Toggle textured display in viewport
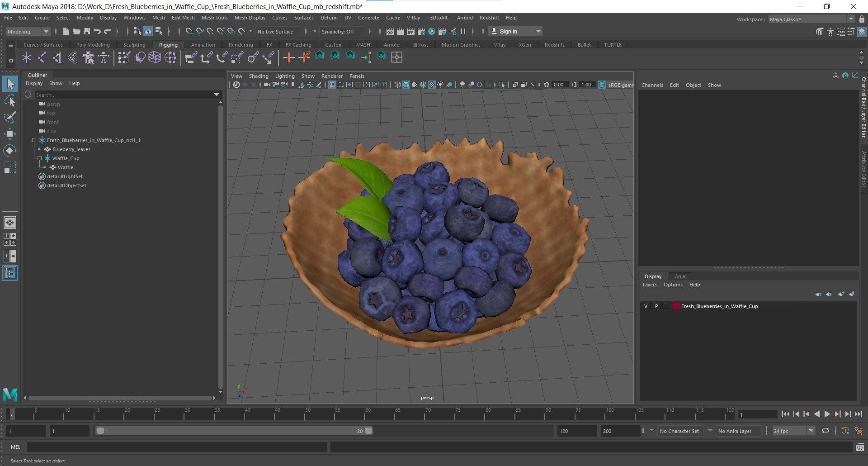Screen dimensions: 868x466 (432, 85)
